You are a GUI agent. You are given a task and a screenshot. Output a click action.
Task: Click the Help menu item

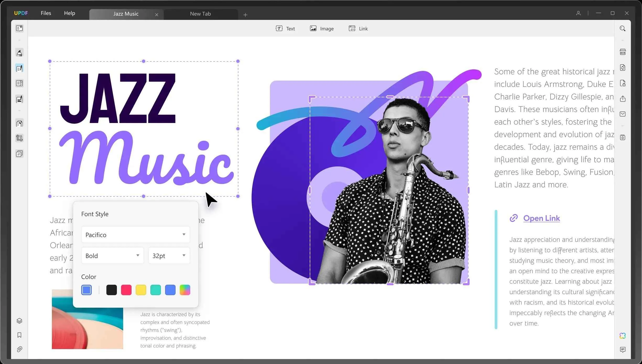pyautogui.click(x=69, y=13)
